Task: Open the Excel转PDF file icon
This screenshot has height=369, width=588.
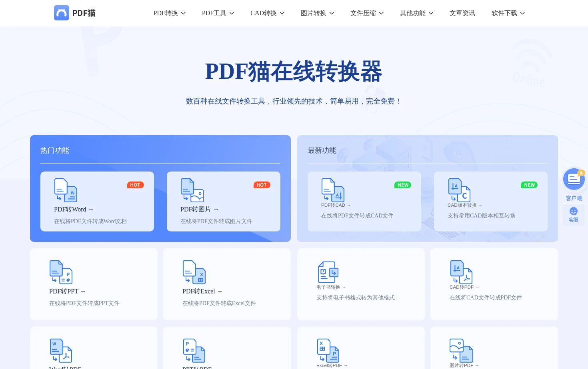Action: pos(328,351)
